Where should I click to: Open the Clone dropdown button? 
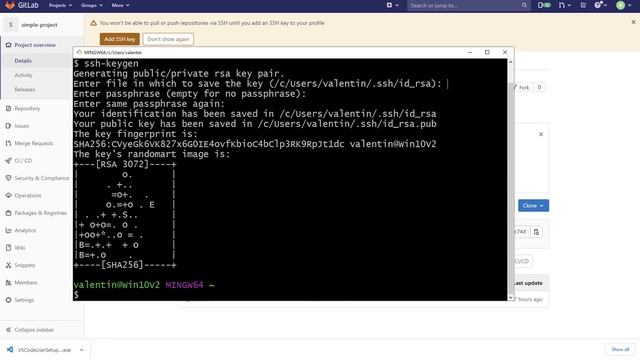click(533, 205)
